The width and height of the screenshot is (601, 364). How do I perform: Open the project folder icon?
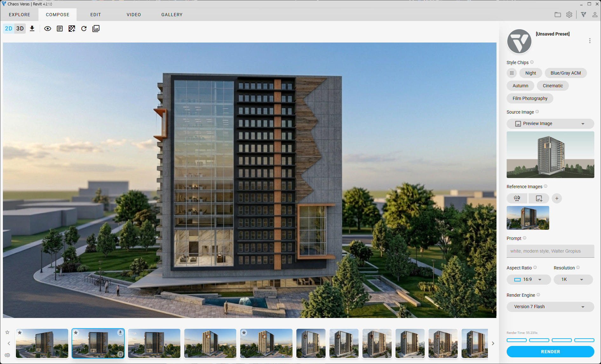tap(557, 15)
